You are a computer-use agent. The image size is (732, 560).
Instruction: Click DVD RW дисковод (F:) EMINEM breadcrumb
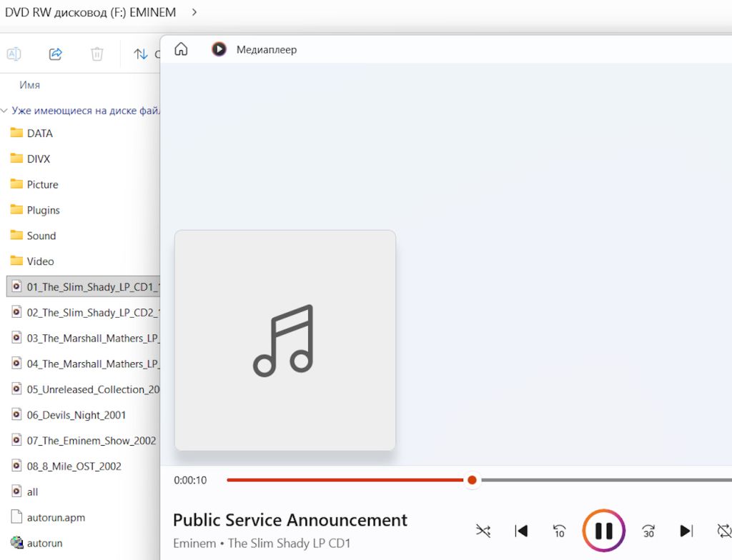90,12
